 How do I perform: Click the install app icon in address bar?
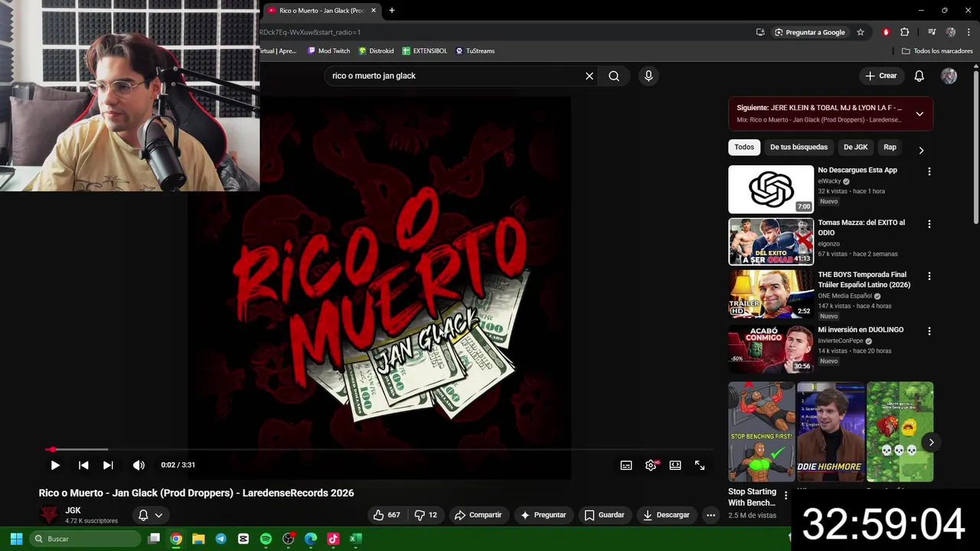[x=760, y=32]
